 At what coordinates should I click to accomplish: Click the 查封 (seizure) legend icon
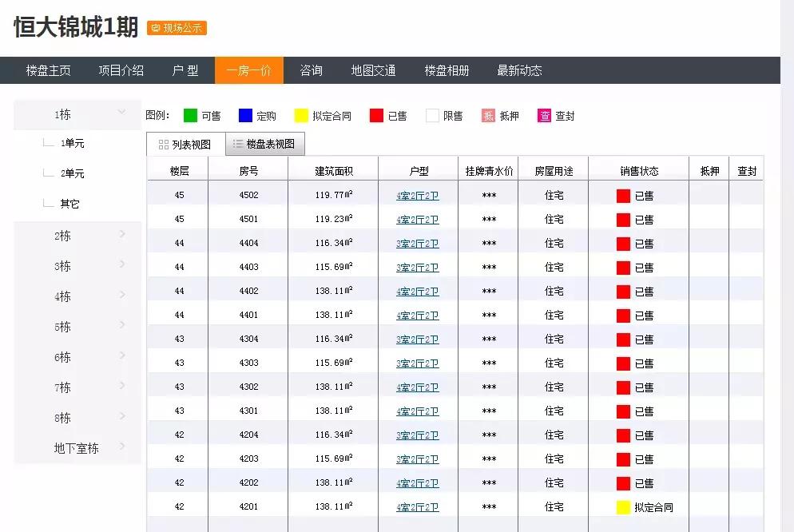pos(546,114)
